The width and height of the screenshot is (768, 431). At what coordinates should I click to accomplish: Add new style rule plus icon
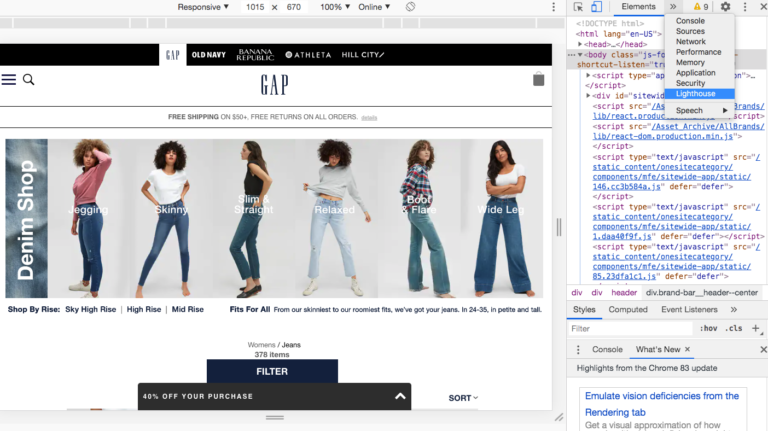(756, 329)
